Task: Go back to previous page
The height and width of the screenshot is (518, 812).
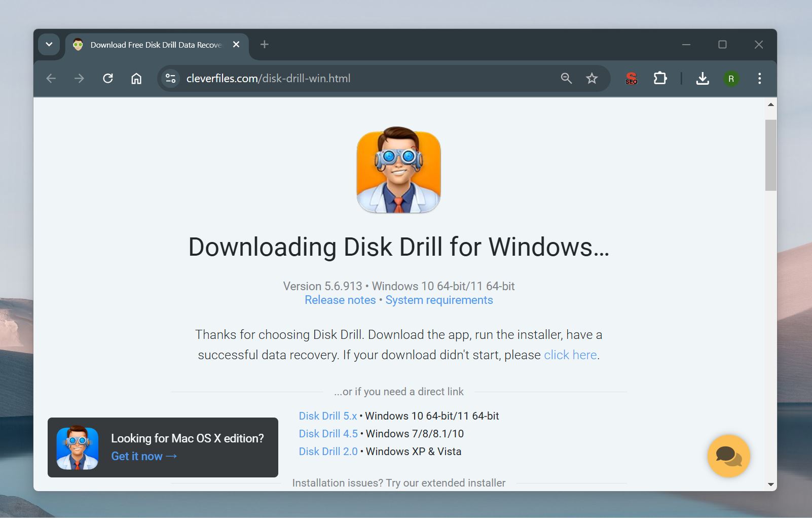Action: coord(51,78)
